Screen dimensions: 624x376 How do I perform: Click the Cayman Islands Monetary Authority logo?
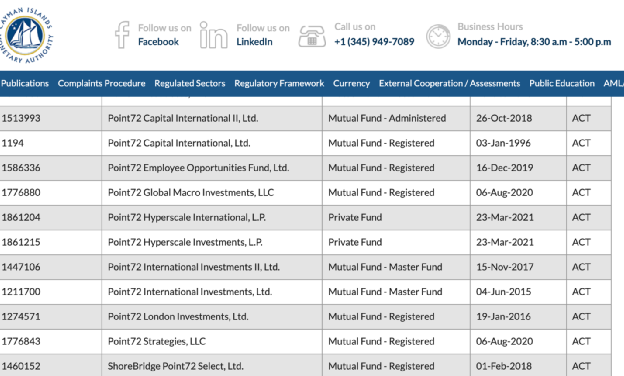[25, 35]
